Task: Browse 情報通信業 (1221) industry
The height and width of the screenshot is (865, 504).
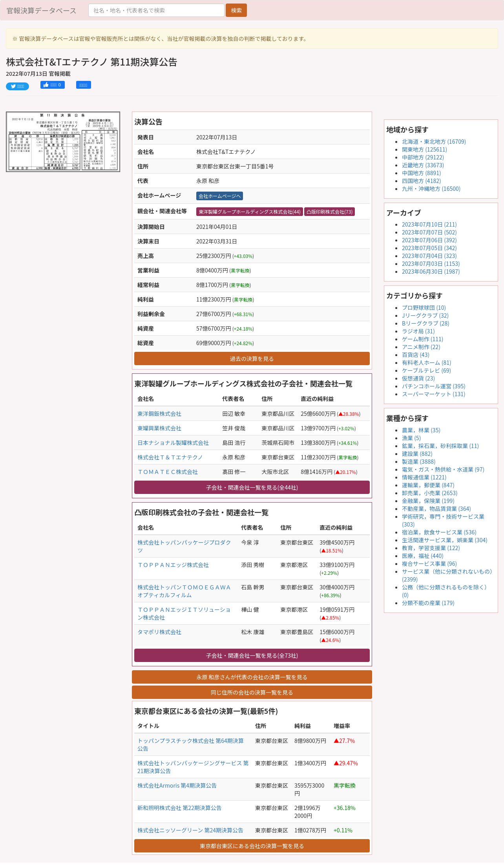Action: [424, 477]
